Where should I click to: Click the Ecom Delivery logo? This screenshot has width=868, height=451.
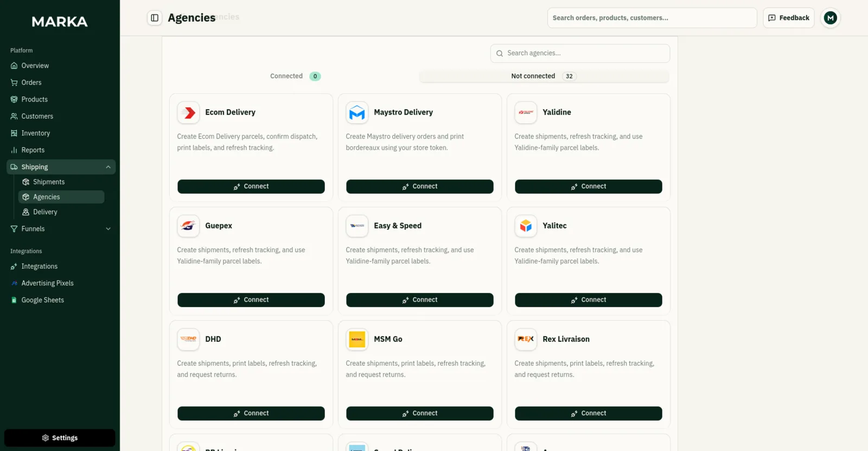[188, 113]
